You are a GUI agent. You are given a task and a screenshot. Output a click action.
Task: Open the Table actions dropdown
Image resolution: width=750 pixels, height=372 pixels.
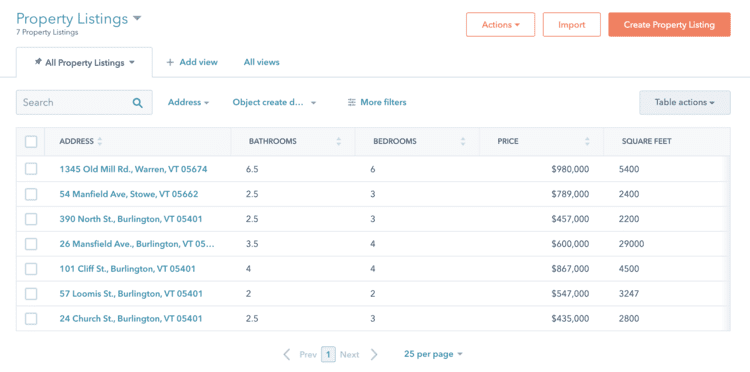(684, 102)
